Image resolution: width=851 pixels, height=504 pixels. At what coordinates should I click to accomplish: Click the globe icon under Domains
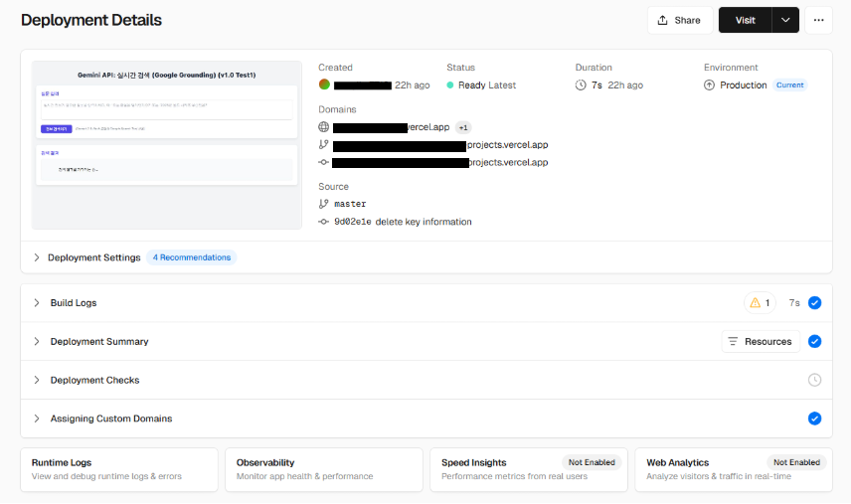tap(323, 127)
